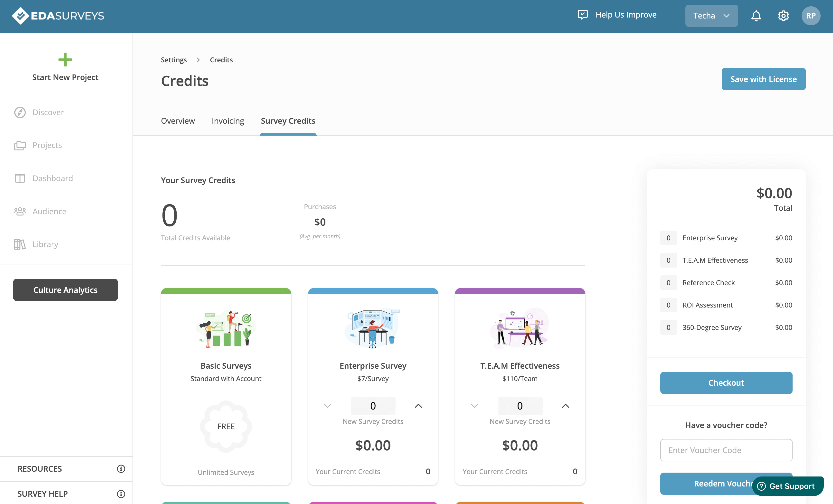Select the Survey Credits tab
This screenshot has width=833, height=504.
pos(288,121)
